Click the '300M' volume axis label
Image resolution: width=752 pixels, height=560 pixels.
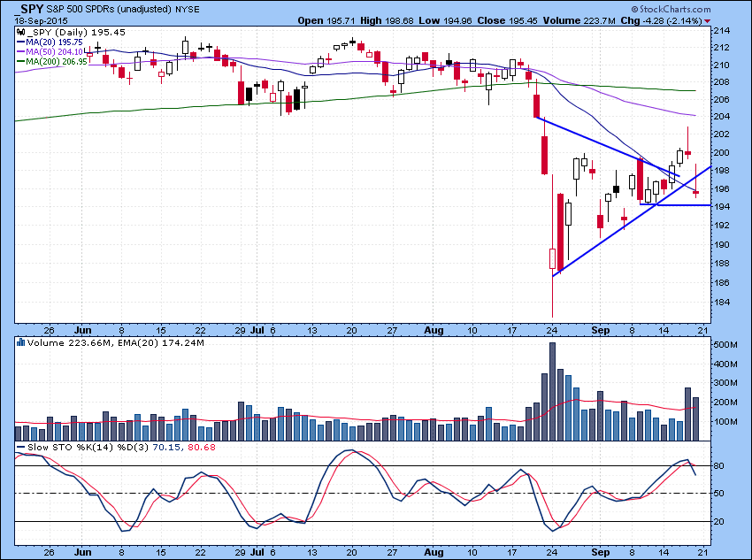click(x=725, y=382)
